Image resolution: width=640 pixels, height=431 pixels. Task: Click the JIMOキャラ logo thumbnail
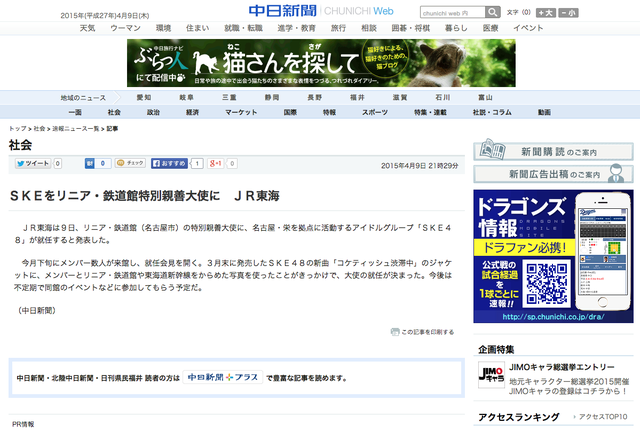491,374
